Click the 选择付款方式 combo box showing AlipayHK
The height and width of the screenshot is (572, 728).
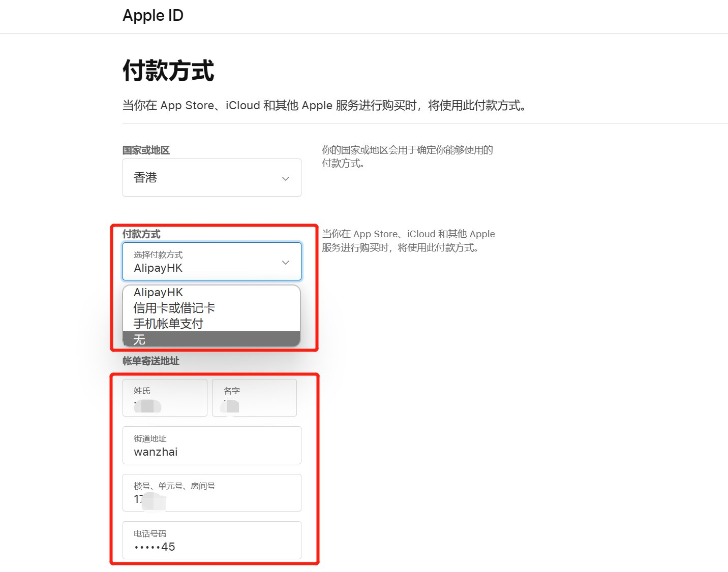203,262
